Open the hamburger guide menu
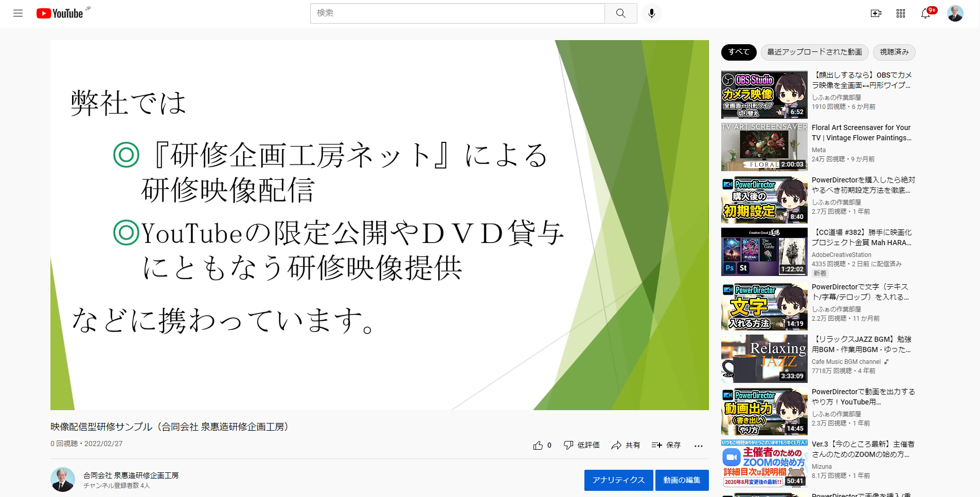Viewport: 980px width, 497px height. point(18,13)
